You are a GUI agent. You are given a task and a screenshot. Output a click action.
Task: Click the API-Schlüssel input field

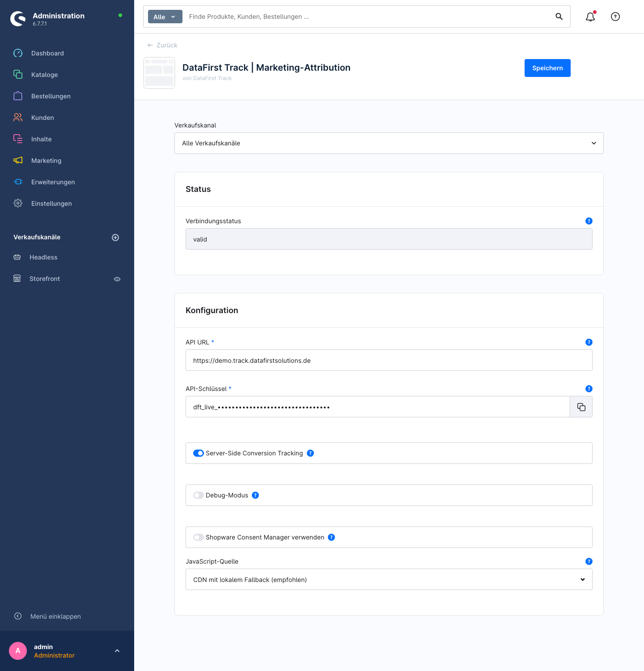378,407
